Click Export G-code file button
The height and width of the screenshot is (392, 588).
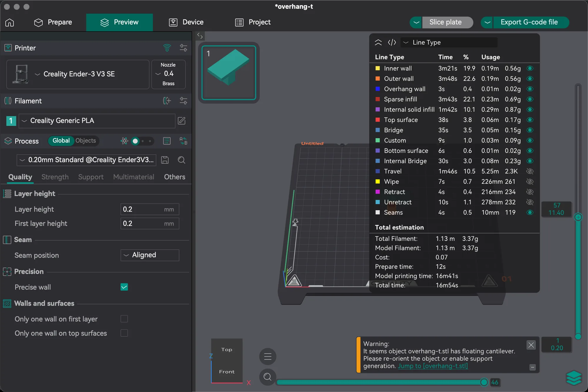coord(531,22)
